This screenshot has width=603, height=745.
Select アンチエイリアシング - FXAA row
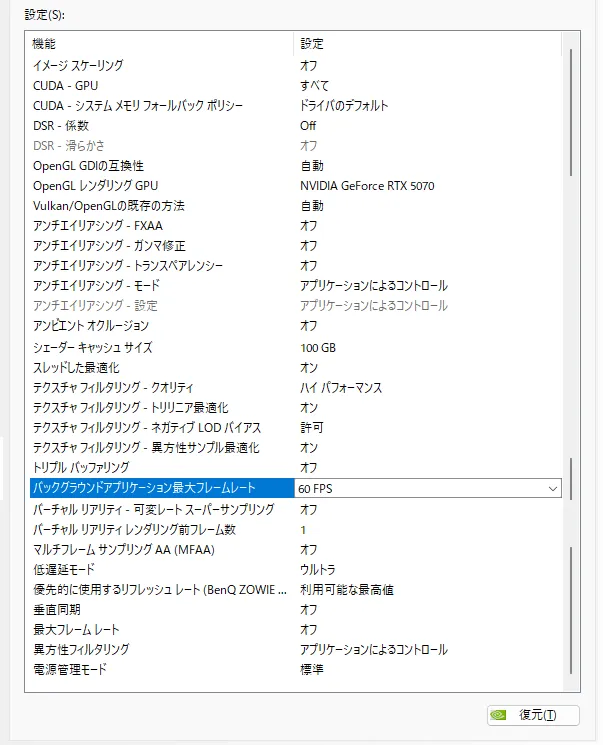pyautogui.click(x=296, y=226)
